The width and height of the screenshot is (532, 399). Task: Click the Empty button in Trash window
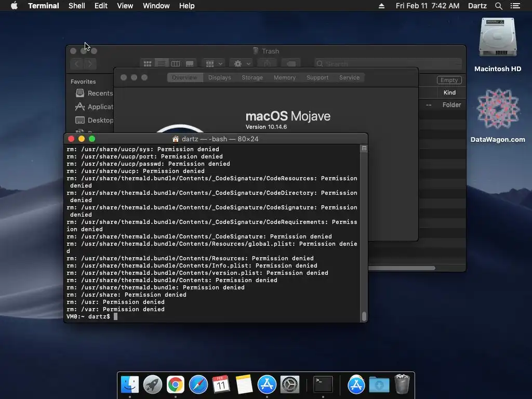tap(449, 80)
